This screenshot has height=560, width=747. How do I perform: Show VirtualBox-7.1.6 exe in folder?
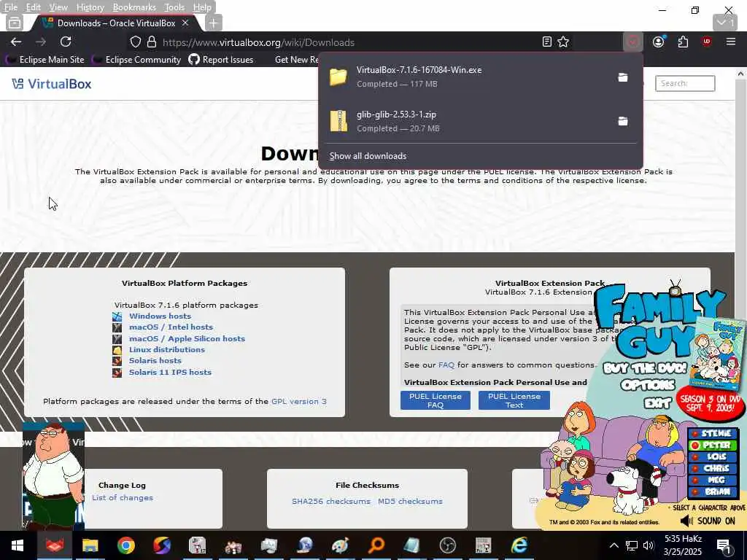tap(623, 77)
